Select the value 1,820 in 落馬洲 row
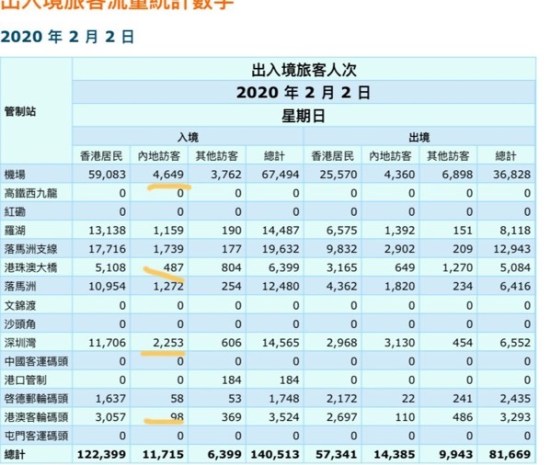This screenshot has width=550, height=465. [x=400, y=287]
